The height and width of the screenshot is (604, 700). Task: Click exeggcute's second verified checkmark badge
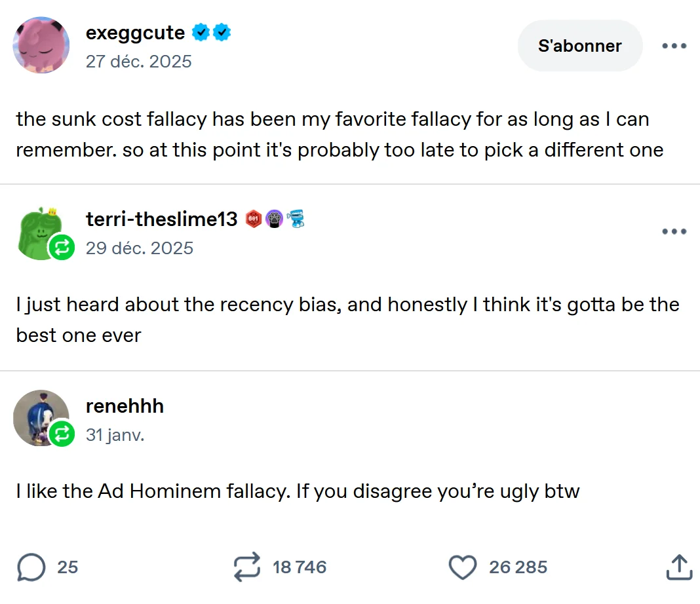(221, 31)
